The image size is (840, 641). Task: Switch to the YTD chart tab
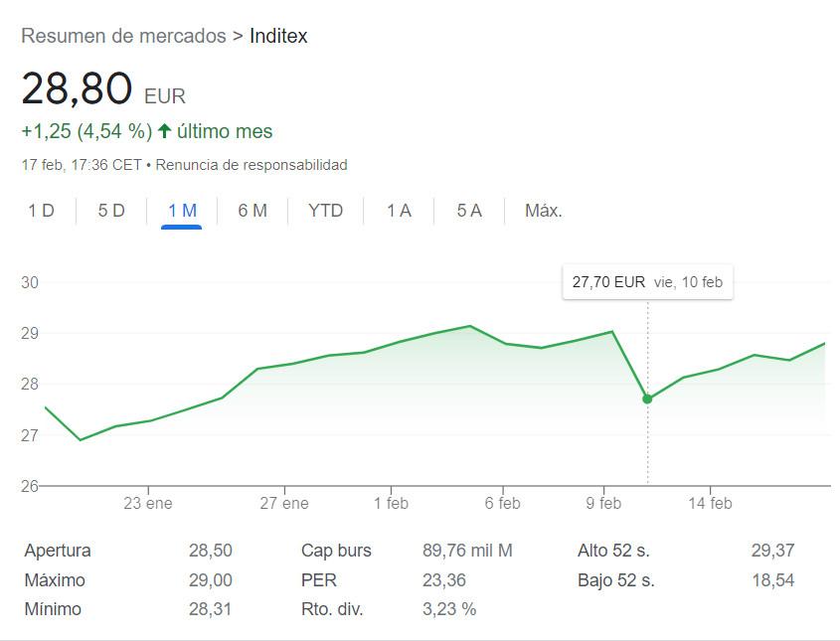[326, 211]
